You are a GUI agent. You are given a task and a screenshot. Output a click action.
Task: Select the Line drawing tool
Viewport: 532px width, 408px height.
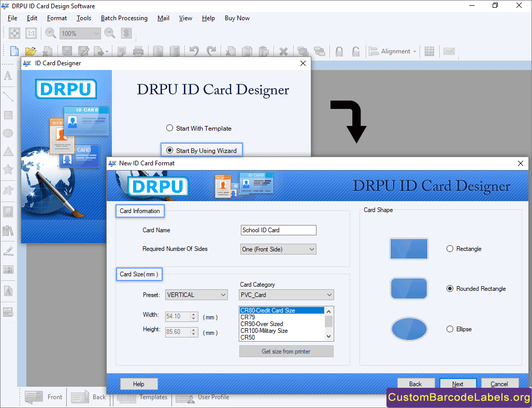pyautogui.click(x=8, y=96)
